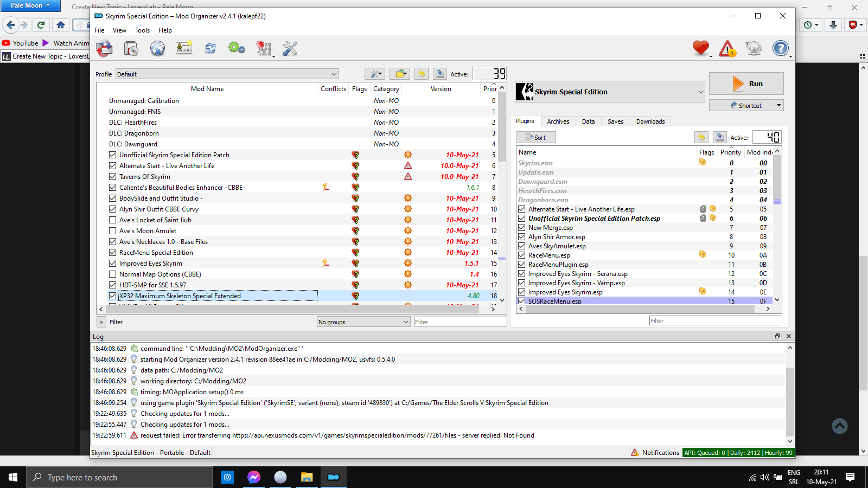Screen dimensions: 868x488
Task: Open Mod Organizer from the taskbar
Action: pyautogui.click(x=333, y=477)
